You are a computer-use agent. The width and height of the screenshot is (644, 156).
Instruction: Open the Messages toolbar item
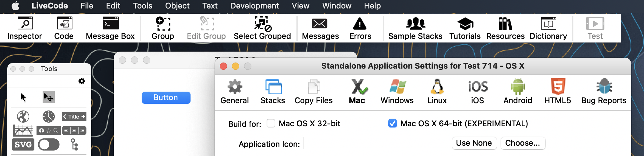320,28
